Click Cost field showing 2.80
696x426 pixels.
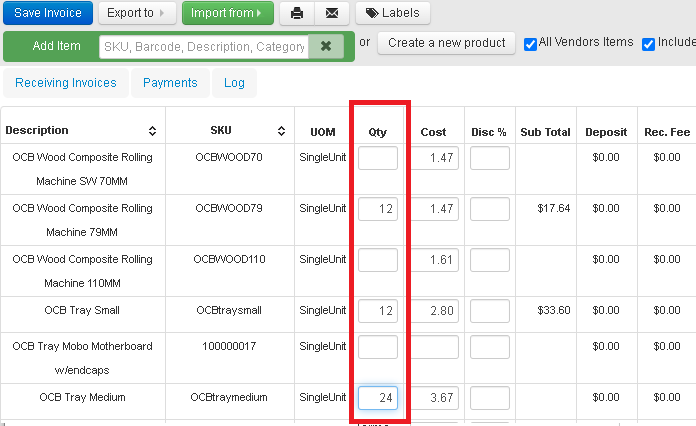(x=435, y=311)
